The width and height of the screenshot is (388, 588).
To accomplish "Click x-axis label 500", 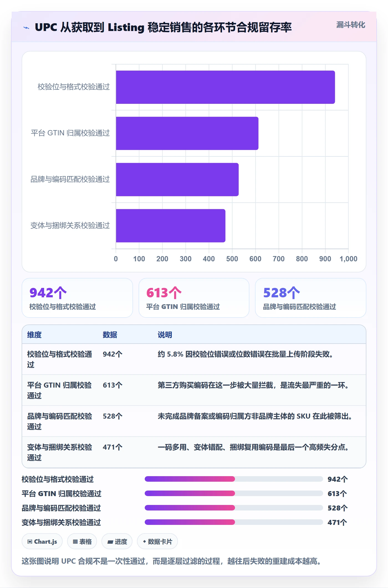I will coord(232,259).
